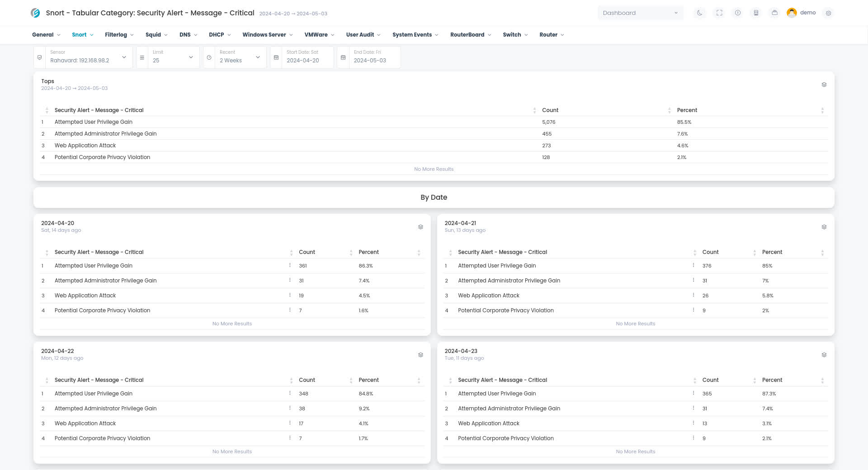Open the alert info circle icon
Image resolution: width=868 pixels, height=470 pixels.
[738, 13]
